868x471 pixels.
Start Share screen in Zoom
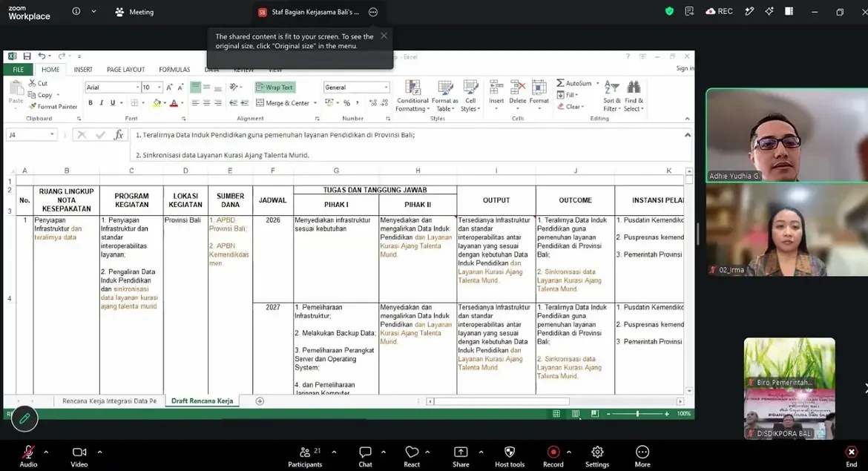(x=461, y=456)
